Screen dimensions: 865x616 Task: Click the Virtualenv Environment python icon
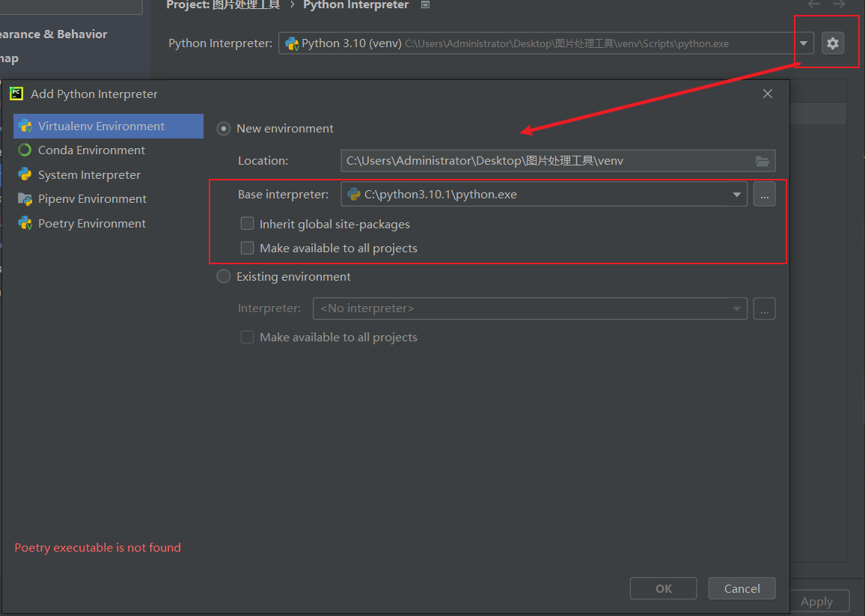(x=25, y=126)
